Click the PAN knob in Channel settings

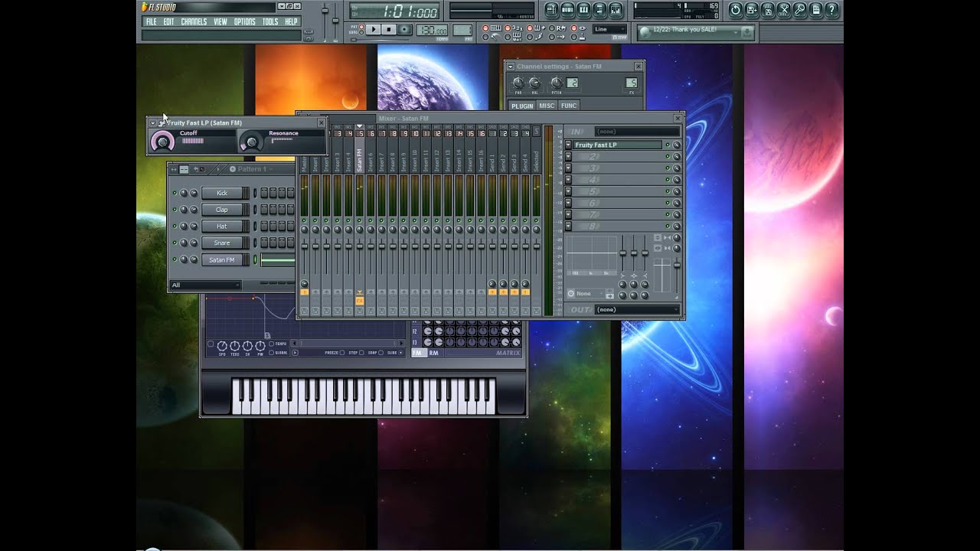tap(518, 82)
